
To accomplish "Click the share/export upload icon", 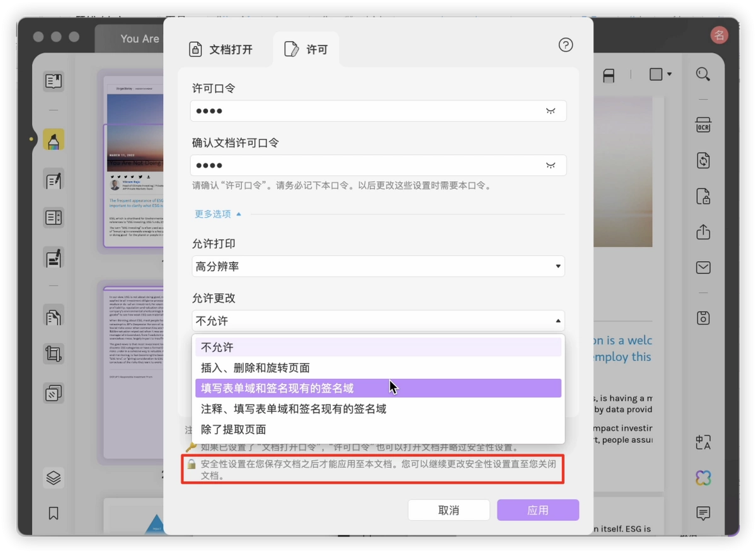I will click(703, 232).
